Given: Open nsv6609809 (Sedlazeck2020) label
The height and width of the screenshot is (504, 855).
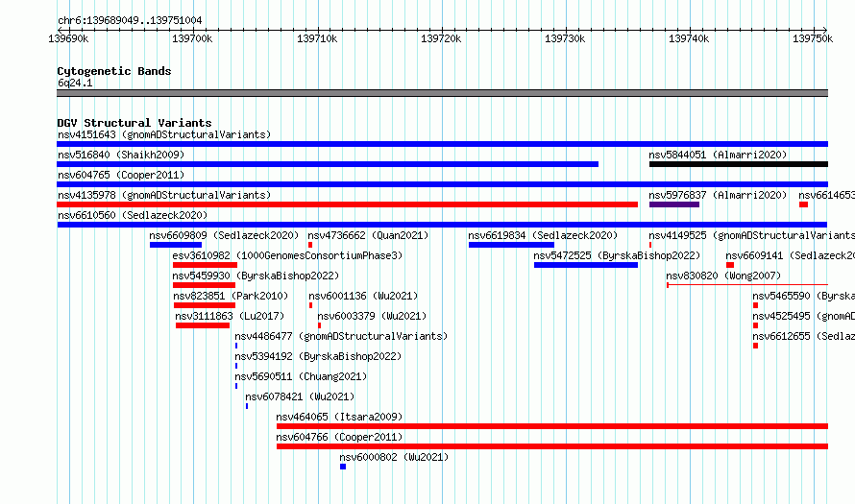Looking at the screenshot, I should point(224,235).
